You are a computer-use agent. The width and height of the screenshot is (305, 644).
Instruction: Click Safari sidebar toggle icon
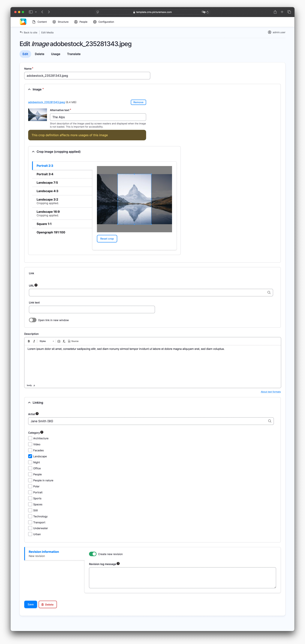[x=31, y=12]
